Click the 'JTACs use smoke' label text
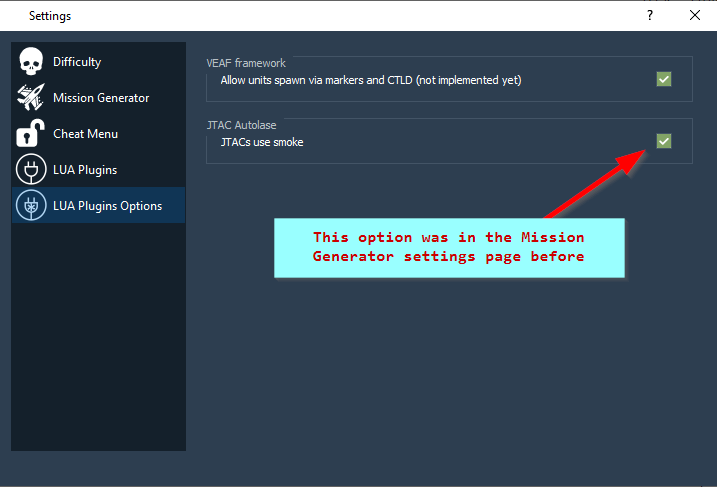This screenshot has height=487, width=717. click(262, 142)
